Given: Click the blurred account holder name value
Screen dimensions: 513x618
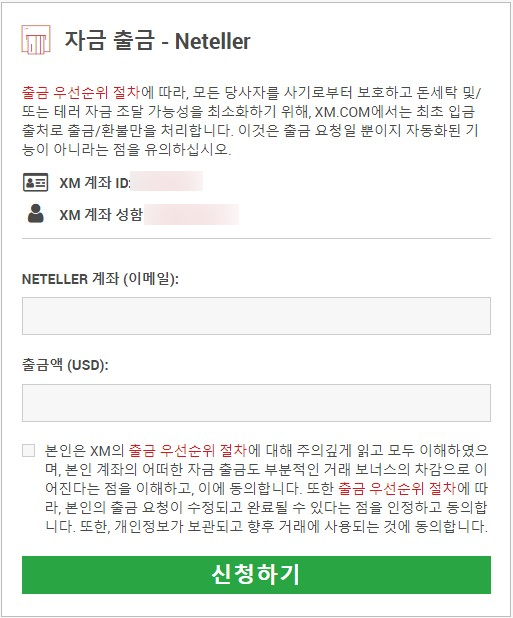Looking at the screenshot, I should tap(191, 214).
